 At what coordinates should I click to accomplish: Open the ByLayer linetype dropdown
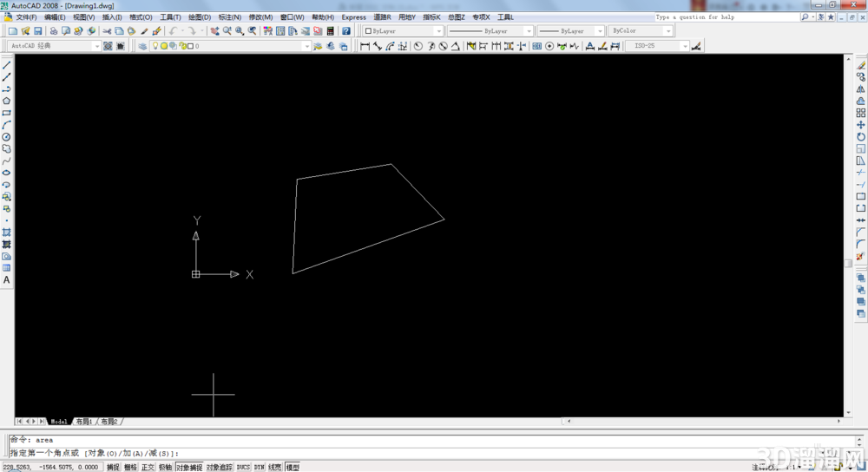(x=529, y=31)
